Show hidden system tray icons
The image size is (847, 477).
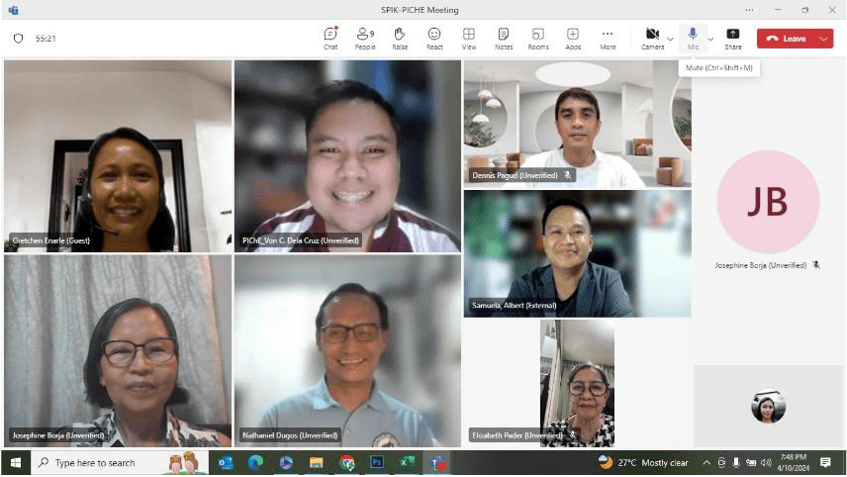(706, 463)
